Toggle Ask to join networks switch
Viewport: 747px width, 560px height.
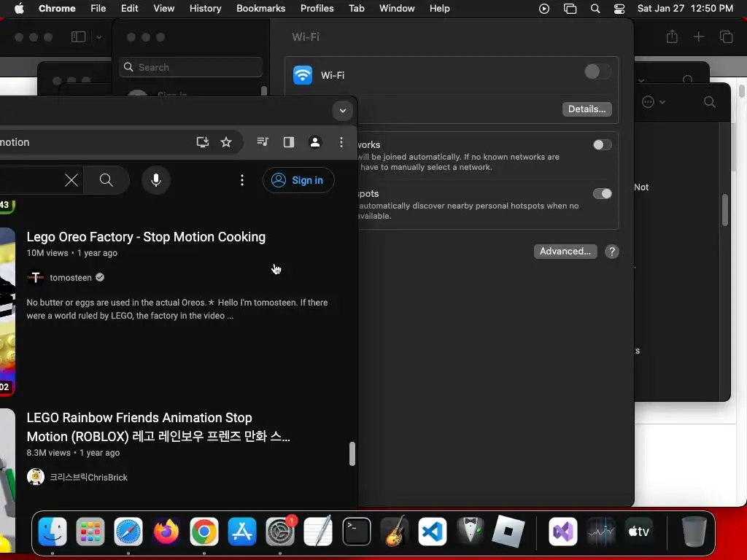click(x=602, y=145)
